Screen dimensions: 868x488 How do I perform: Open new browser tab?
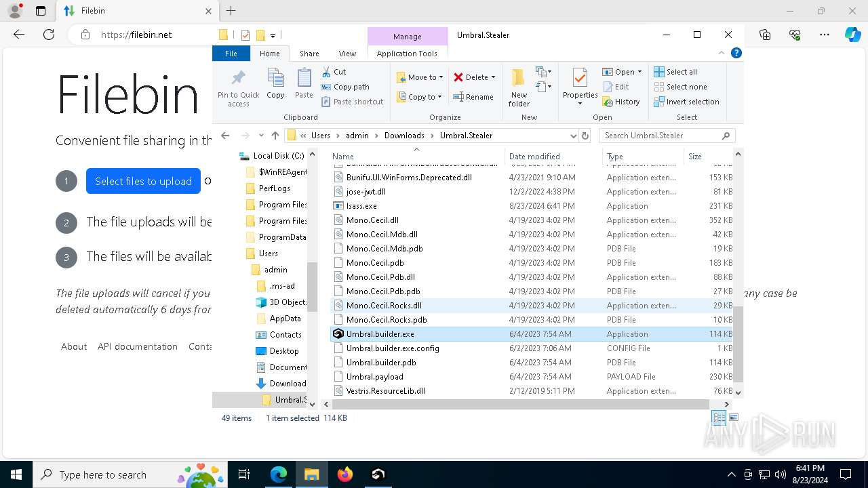tap(231, 11)
